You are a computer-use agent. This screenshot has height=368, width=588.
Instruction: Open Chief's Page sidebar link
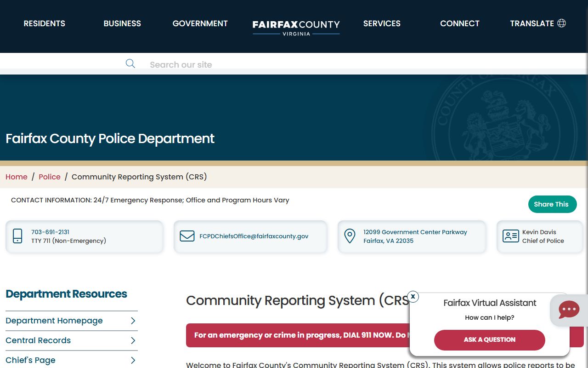[30, 360]
